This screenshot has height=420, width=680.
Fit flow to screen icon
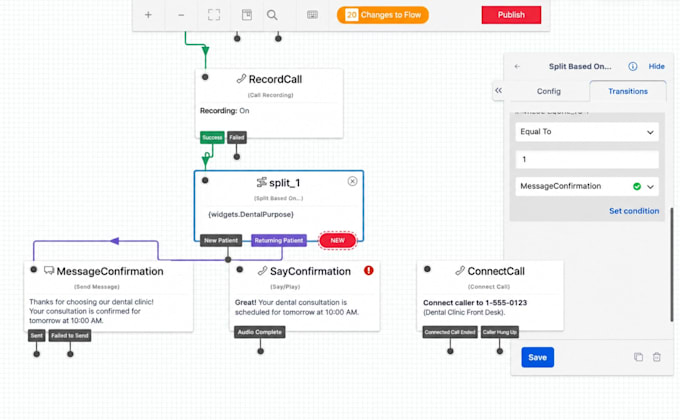[x=214, y=15]
